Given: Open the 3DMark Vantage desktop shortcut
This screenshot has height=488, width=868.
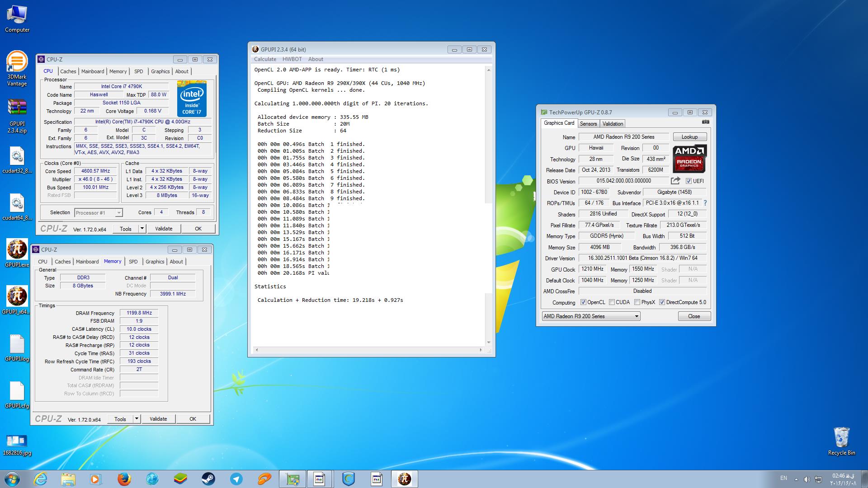Looking at the screenshot, I should point(17,69).
